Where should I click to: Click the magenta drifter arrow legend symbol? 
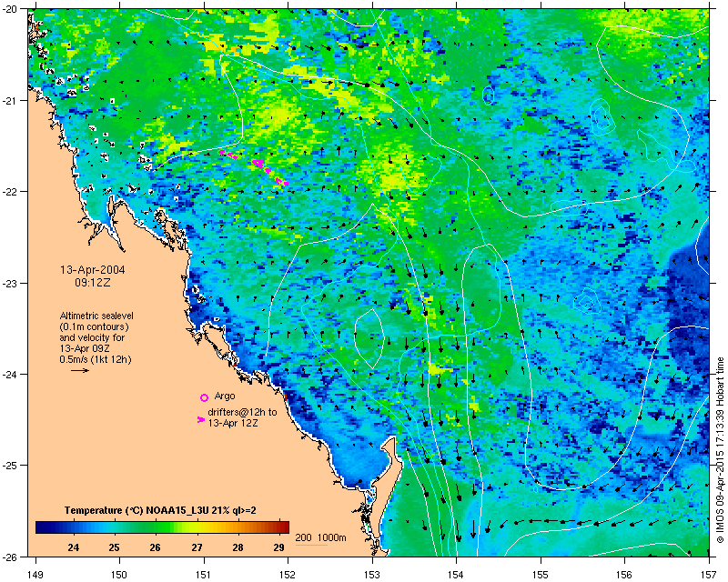pyautogui.click(x=200, y=419)
